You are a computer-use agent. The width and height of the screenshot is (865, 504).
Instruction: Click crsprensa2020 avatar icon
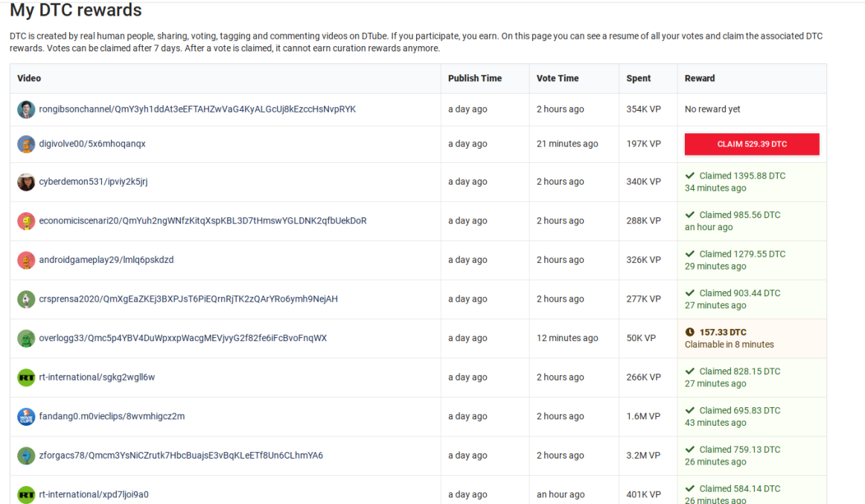click(26, 299)
